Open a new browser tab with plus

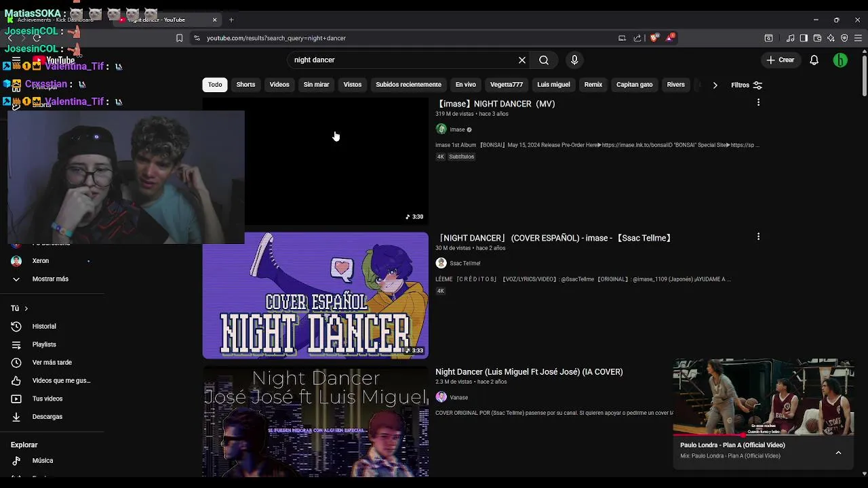[x=231, y=20]
